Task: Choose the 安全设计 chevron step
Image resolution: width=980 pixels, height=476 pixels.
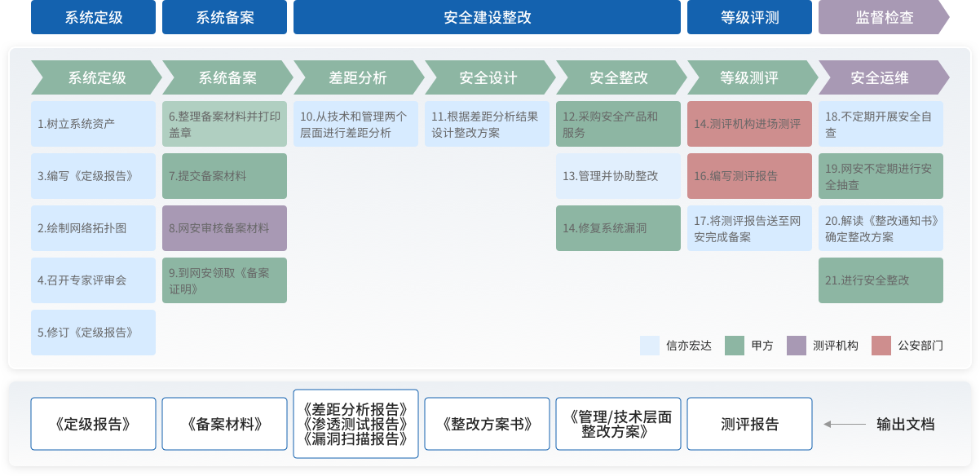Action: [488, 78]
